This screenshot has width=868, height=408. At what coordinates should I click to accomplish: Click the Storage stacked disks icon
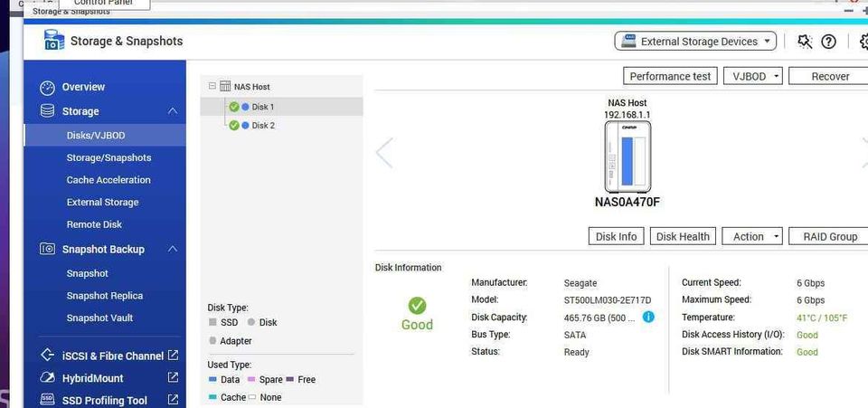(x=48, y=110)
